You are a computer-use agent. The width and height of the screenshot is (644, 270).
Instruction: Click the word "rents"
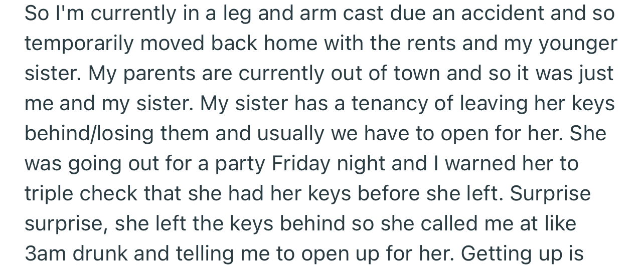point(433,44)
